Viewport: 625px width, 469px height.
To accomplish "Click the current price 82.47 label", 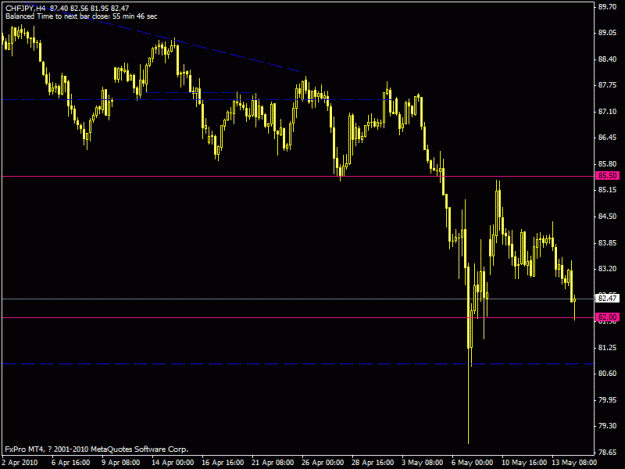I will point(607,298).
